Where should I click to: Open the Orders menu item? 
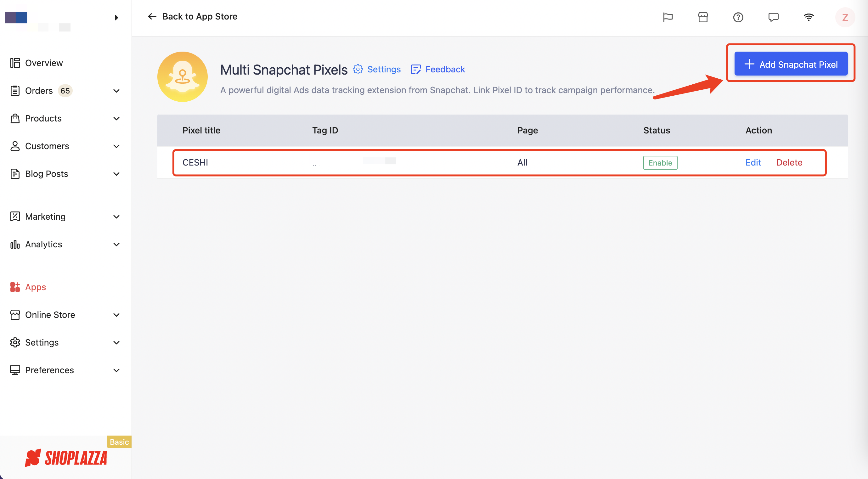(x=39, y=91)
